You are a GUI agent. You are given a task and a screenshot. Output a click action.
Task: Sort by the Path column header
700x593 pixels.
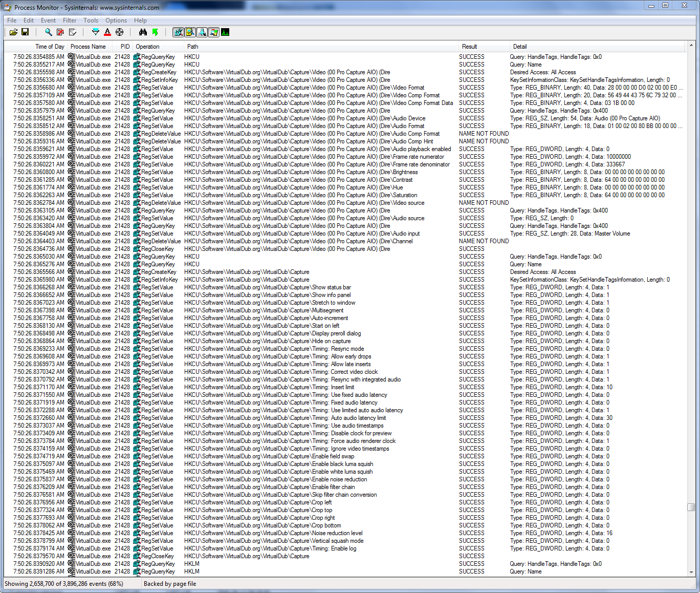pos(321,47)
